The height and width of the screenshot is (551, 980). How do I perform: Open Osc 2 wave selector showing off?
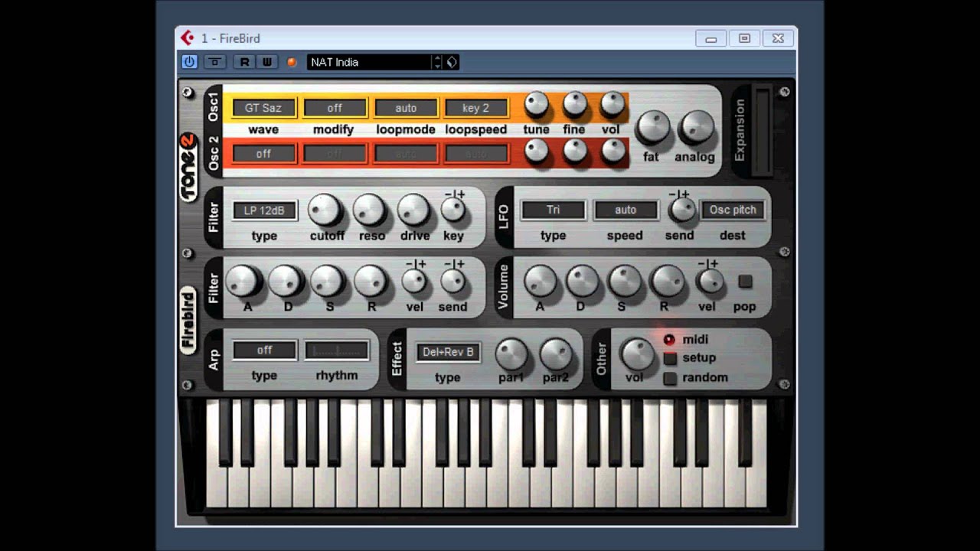click(263, 154)
